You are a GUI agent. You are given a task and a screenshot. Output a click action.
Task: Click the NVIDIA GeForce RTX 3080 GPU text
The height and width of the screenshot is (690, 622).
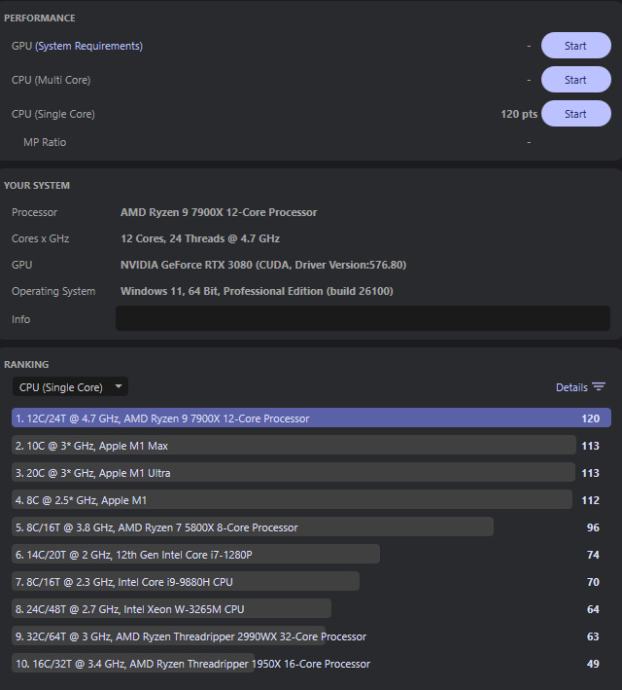tap(263, 264)
